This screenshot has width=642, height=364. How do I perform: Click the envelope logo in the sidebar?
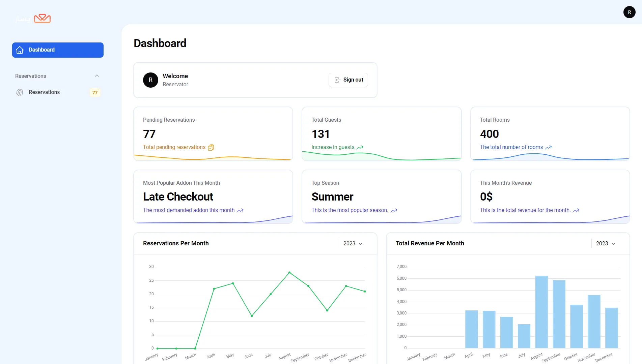[x=42, y=18]
